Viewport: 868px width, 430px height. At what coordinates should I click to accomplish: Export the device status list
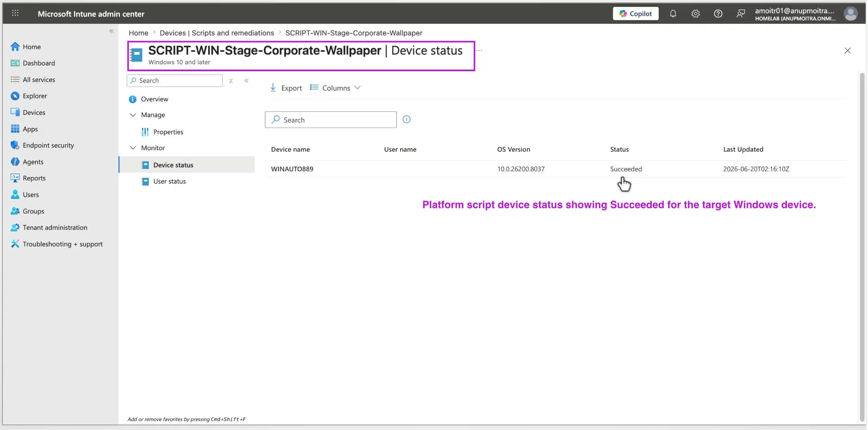[286, 88]
